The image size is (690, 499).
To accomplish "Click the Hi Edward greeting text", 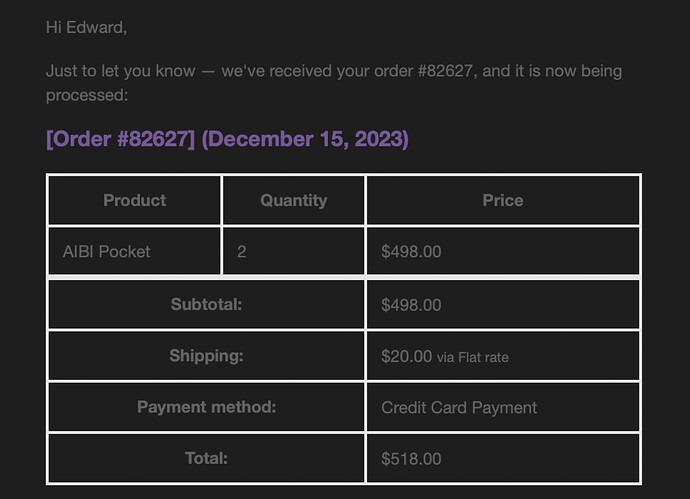I will (86, 28).
